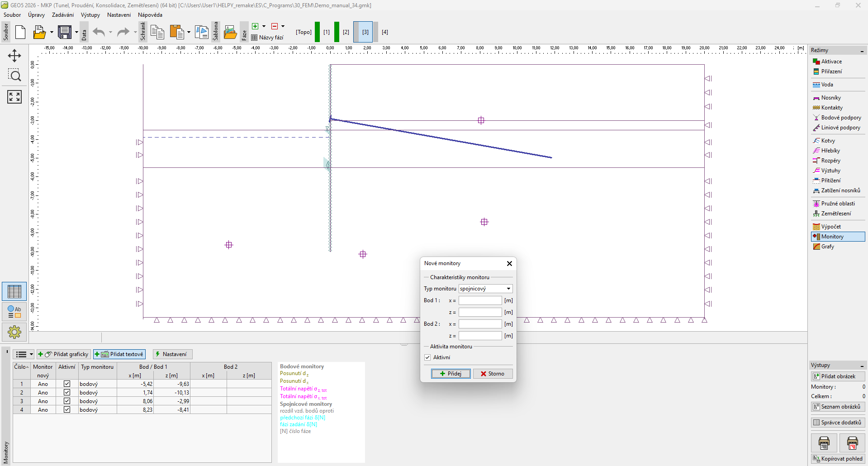Open the gear settings icon on left
Image resolution: width=868 pixels, height=466 pixels.
[x=14, y=332]
